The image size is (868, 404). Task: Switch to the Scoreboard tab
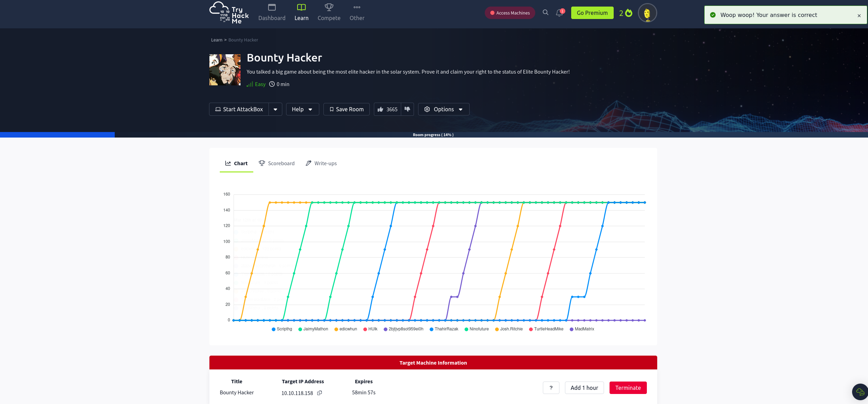(276, 163)
